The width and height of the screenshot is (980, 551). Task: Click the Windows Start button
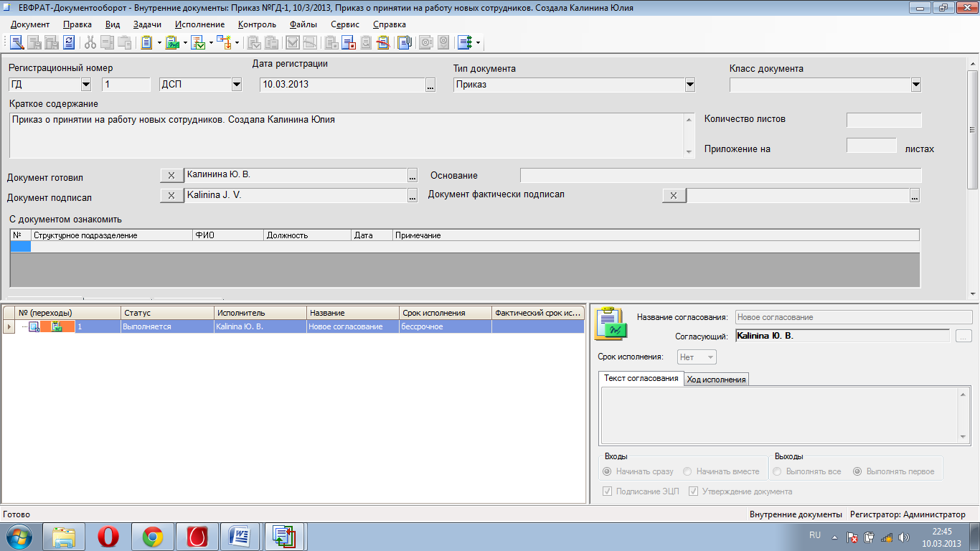click(x=20, y=536)
